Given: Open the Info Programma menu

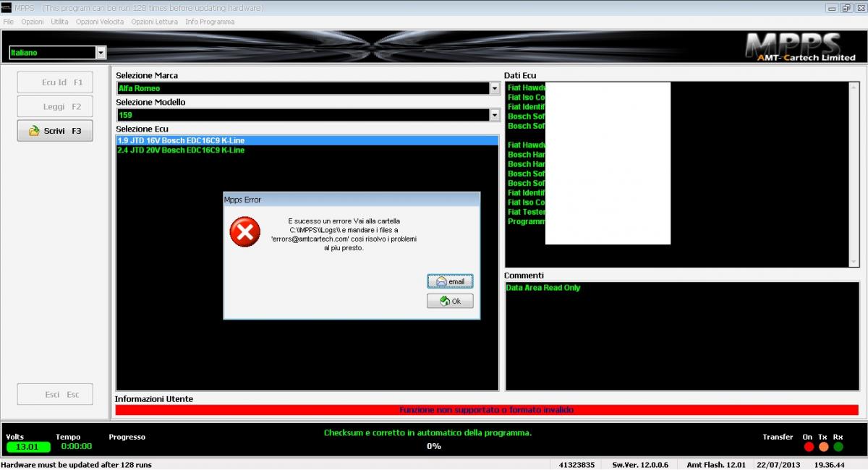Looking at the screenshot, I should 210,22.
